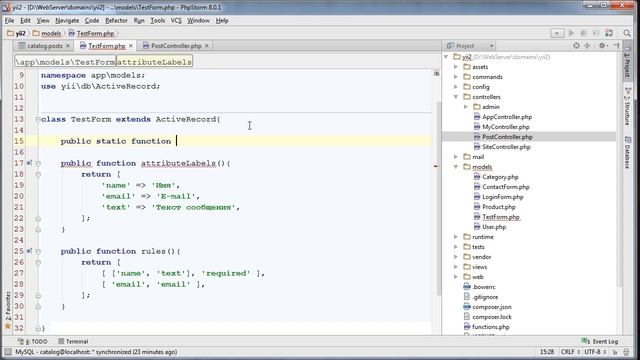
Task: Open Search Everywhere magnifier icon
Action: (627, 33)
